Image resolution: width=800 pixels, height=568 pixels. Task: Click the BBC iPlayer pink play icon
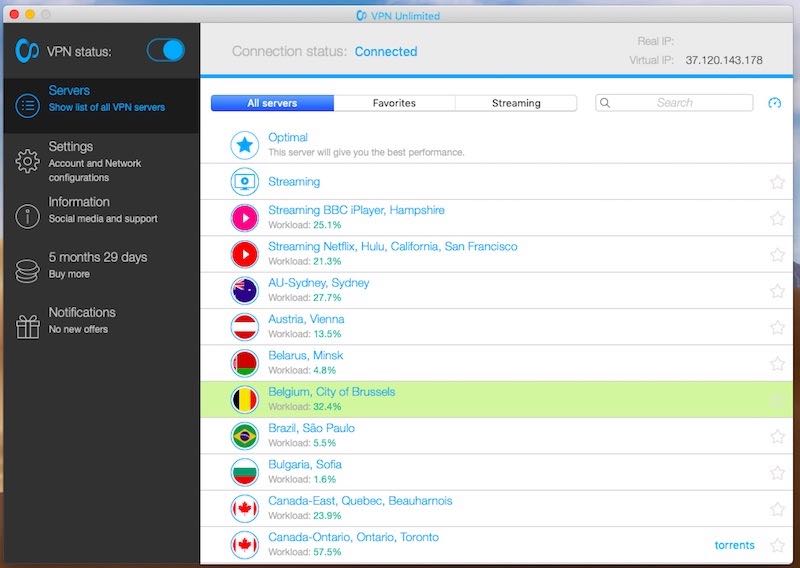(245, 218)
